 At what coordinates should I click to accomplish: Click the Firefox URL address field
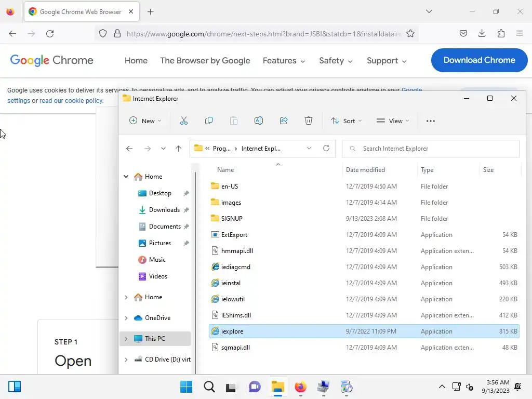tap(263, 34)
